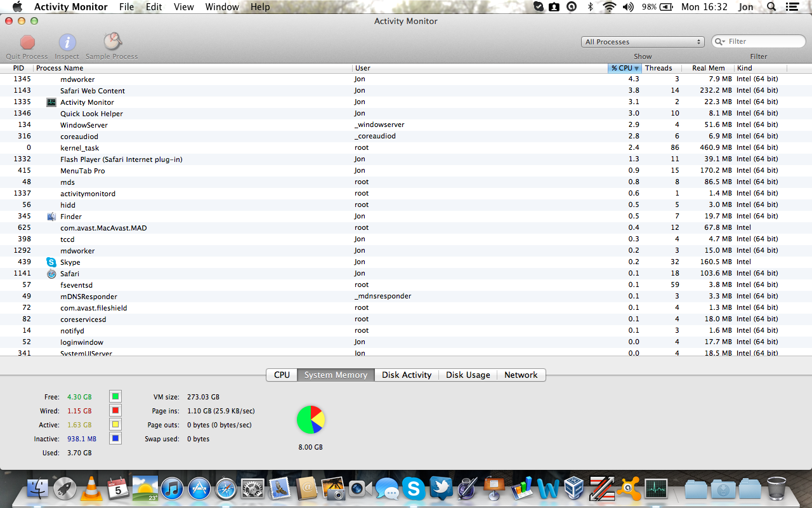Screen dimensions: 812x508
Task: Sort by the User column header
Action: click(x=480, y=68)
